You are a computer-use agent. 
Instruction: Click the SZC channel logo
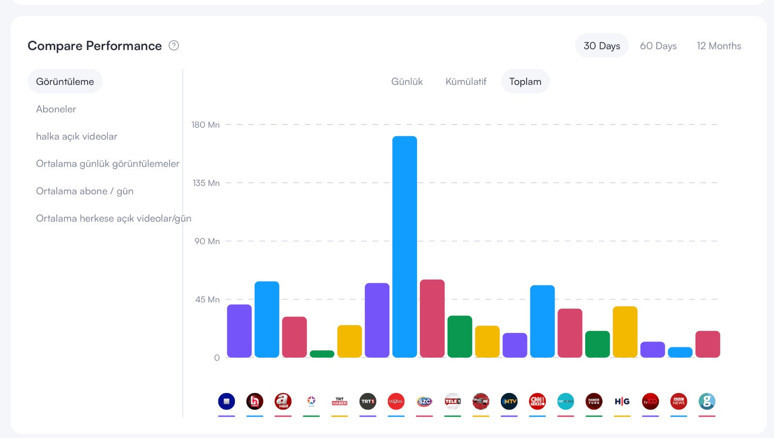coord(424,401)
